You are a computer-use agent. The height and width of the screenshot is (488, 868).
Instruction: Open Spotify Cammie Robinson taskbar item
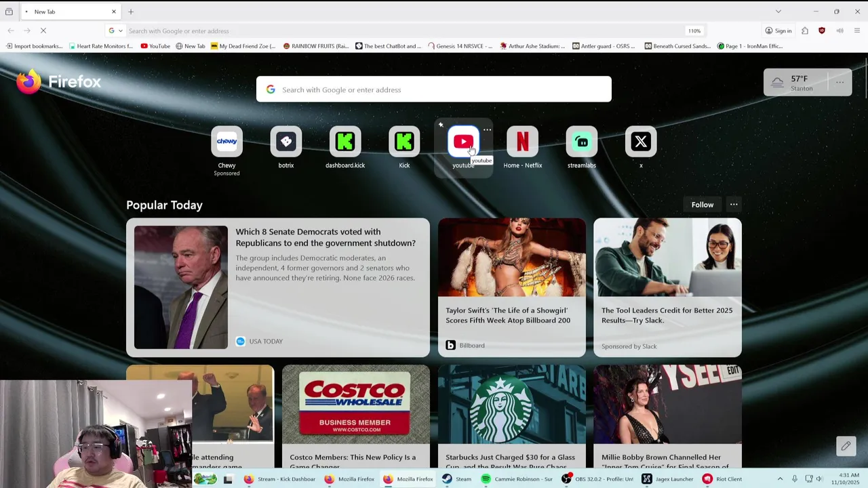pyautogui.click(x=516, y=479)
